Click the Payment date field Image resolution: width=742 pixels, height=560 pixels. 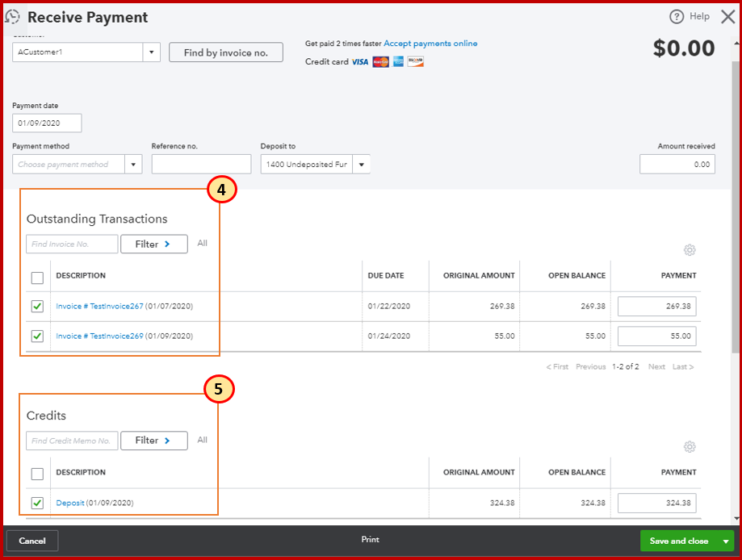[46, 123]
